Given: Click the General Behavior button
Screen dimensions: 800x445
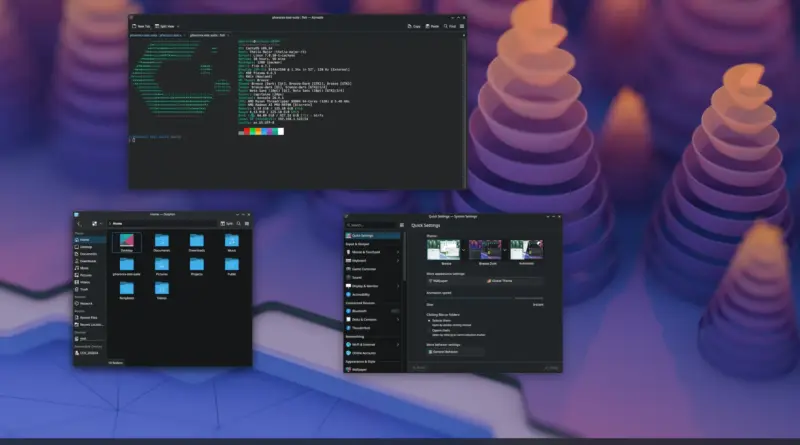Looking at the screenshot, I should pyautogui.click(x=455, y=352).
